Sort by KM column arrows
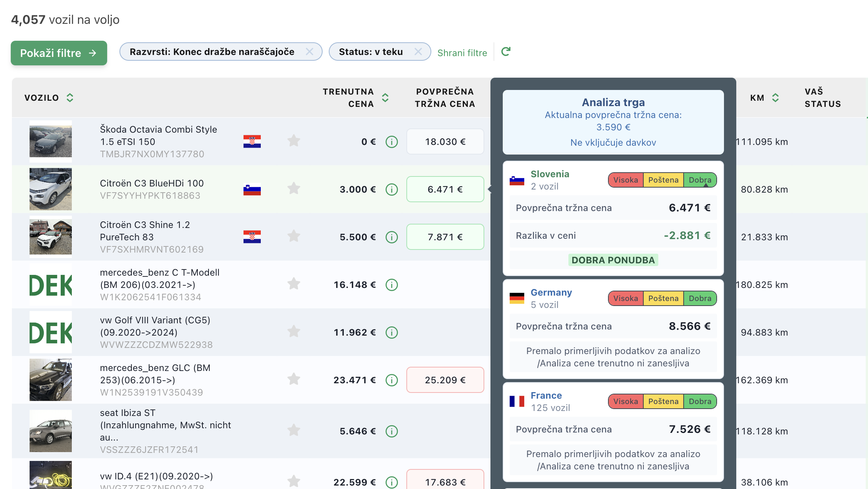 tap(775, 98)
